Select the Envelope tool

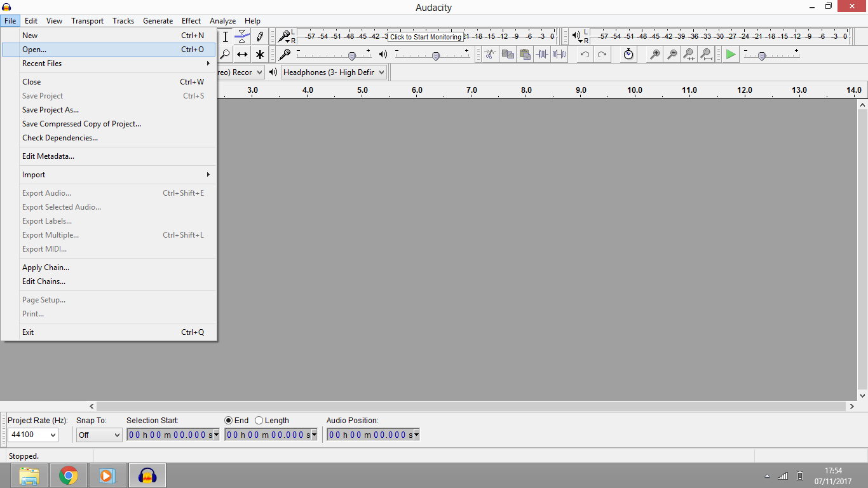(x=242, y=37)
